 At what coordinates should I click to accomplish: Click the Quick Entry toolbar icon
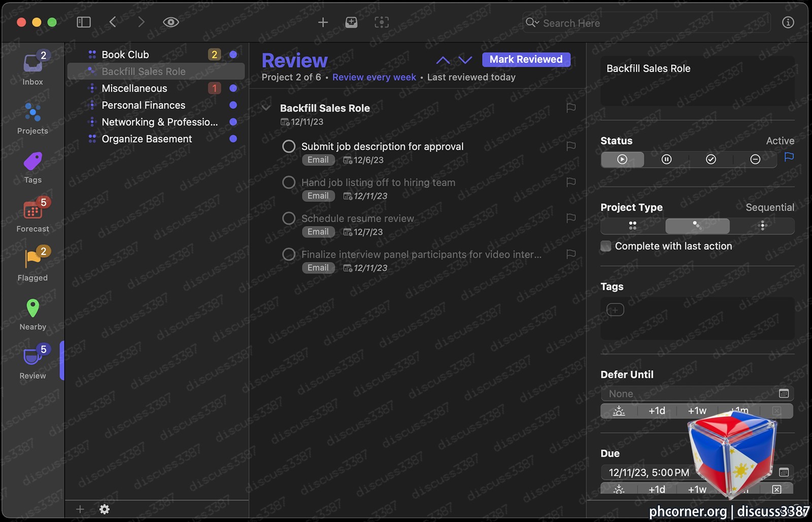pos(351,22)
